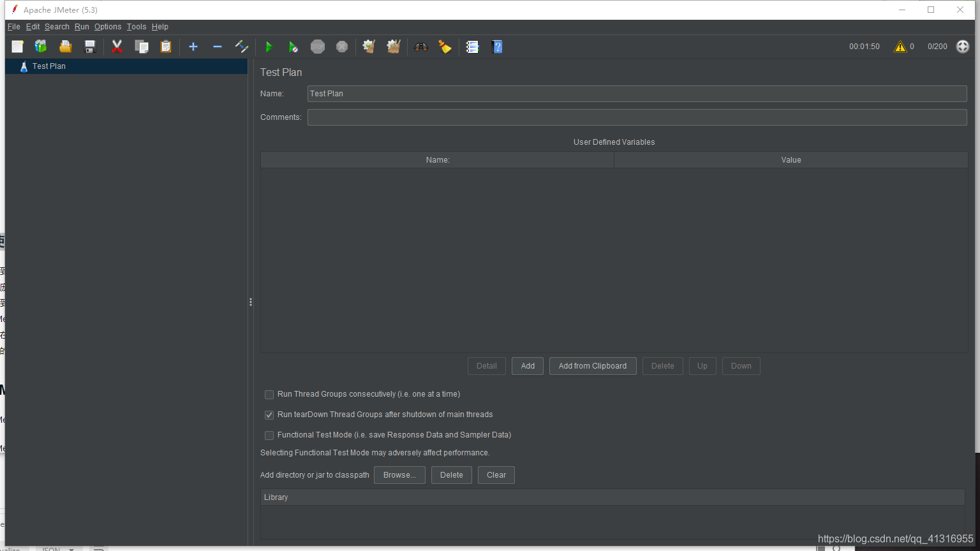Expand all nodes with plus icon

[x=193, y=47]
